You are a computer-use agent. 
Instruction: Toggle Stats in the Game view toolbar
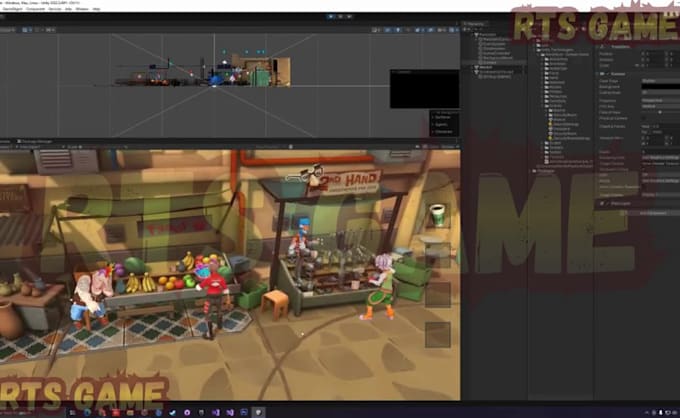(x=435, y=147)
